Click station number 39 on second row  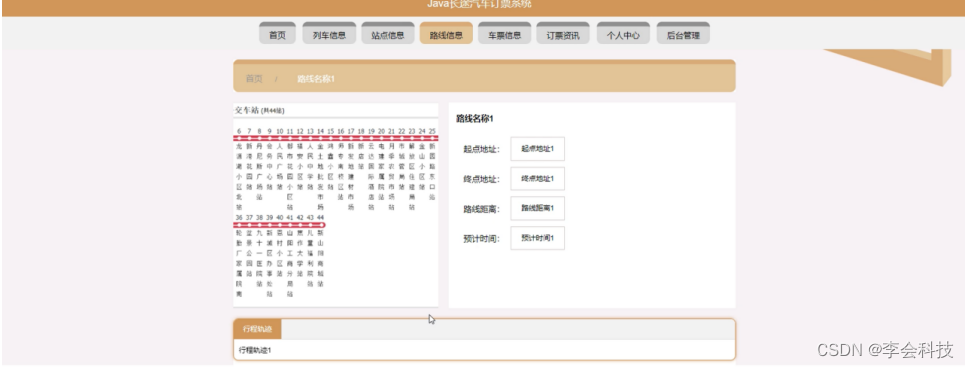pyautogui.click(x=269, y=218)
